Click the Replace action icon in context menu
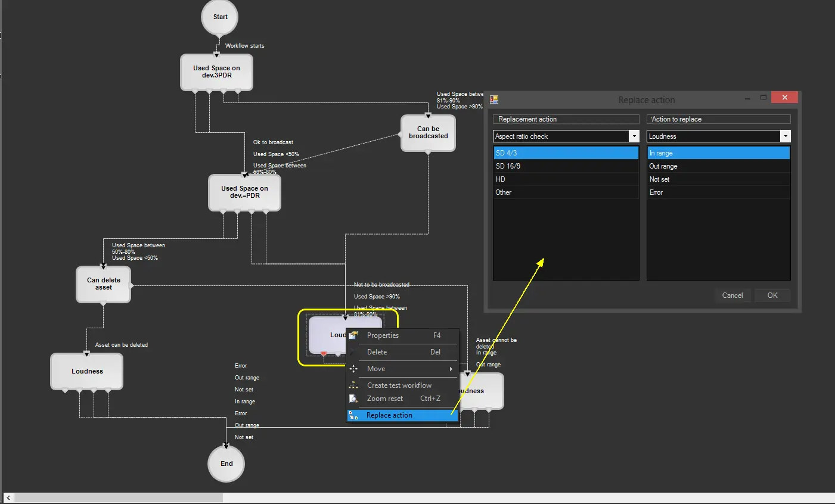Viewport: 835px width, 504px height. pos(353,415)
